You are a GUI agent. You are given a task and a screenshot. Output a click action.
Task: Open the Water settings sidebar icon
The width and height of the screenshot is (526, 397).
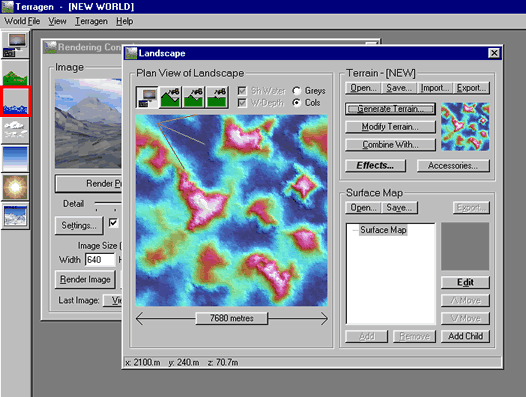coord(15,102)
